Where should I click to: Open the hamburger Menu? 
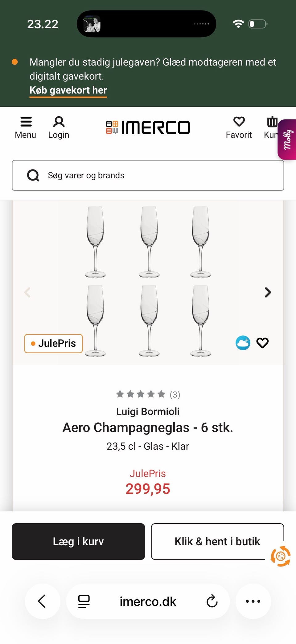click(x=26, y=127)
